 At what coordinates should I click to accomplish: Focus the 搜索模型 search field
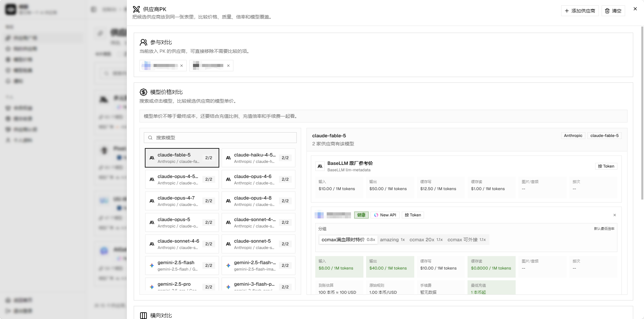tap(220, 138)
